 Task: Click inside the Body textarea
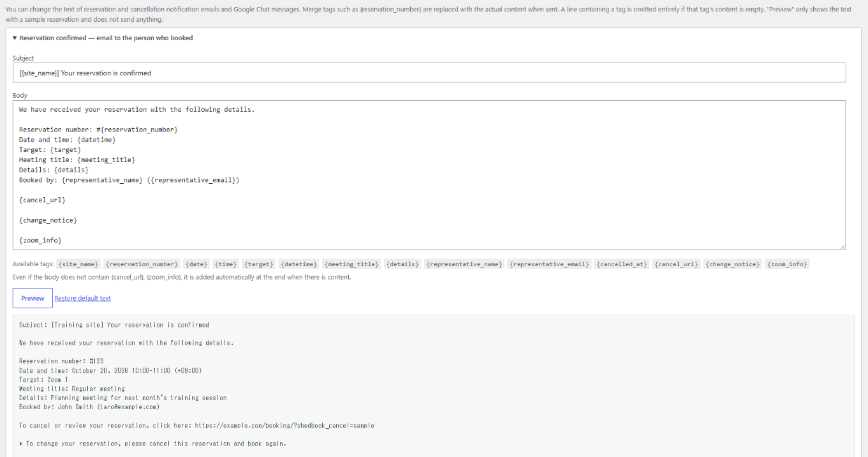point(429,175)
